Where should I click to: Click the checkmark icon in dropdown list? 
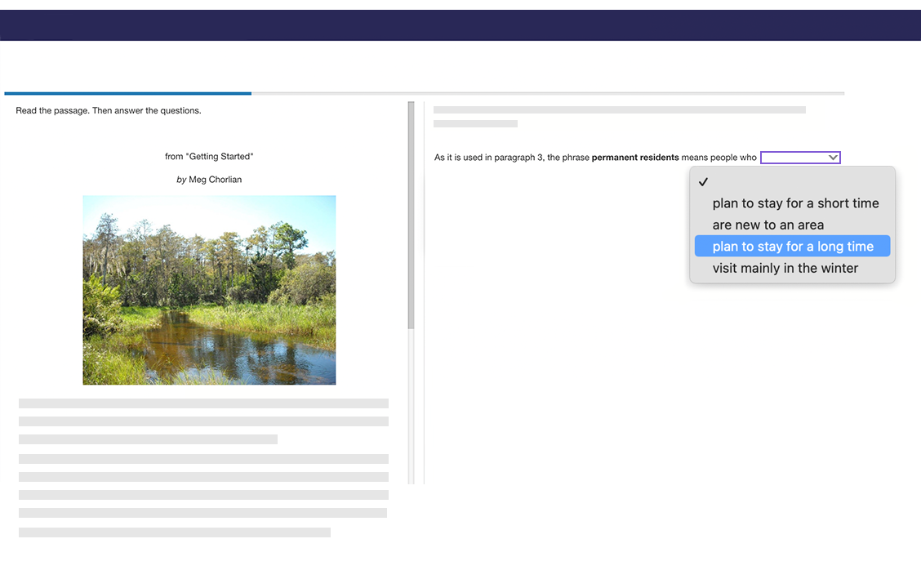coord(703,182)
